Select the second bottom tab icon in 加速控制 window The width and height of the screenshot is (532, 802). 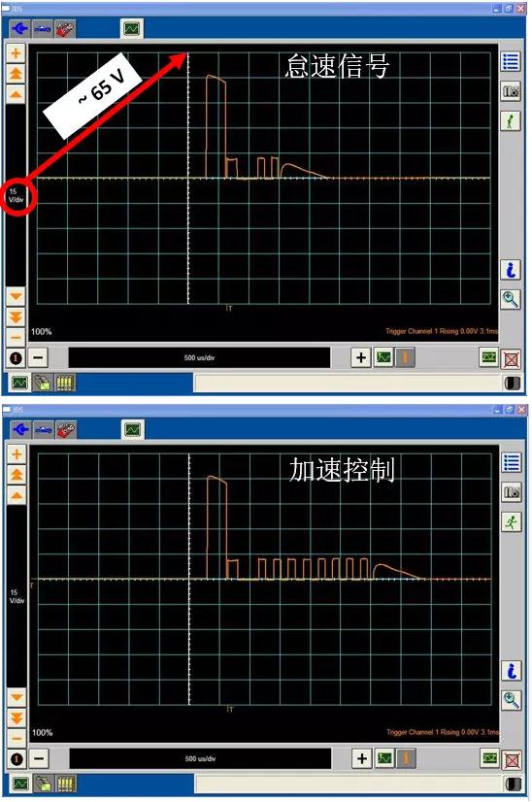coord(43,784)
